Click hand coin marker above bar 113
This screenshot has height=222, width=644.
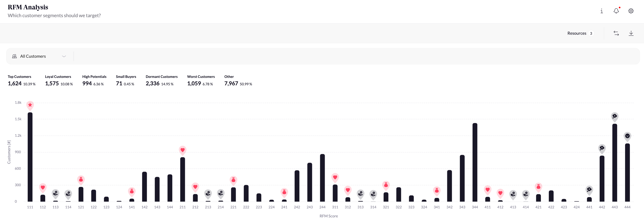[55, 194]
